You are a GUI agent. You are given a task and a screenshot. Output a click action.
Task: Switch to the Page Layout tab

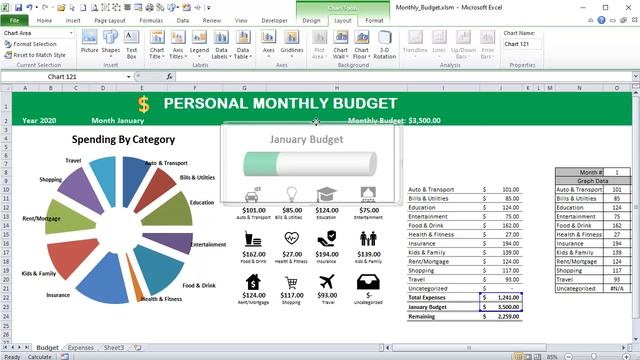coord(110,20)
